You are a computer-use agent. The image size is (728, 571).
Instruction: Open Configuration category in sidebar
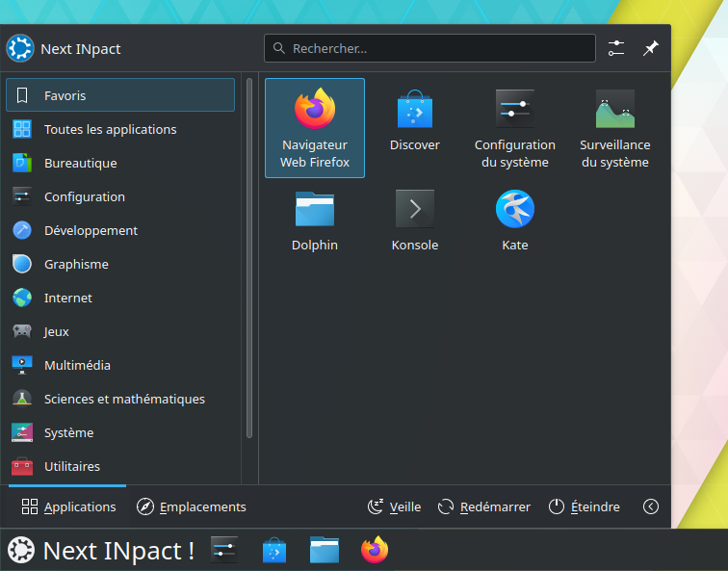click(120, 196)
